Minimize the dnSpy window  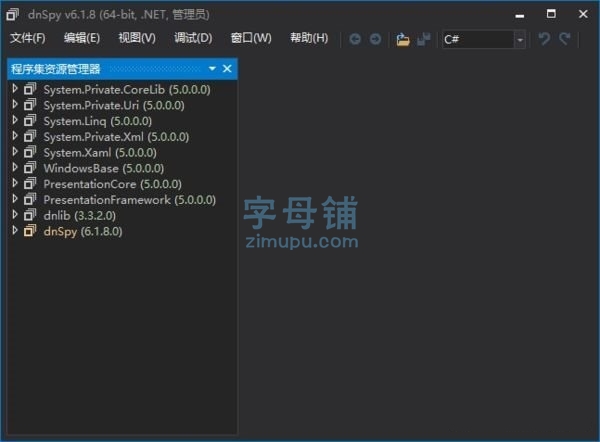click(520, 15)
